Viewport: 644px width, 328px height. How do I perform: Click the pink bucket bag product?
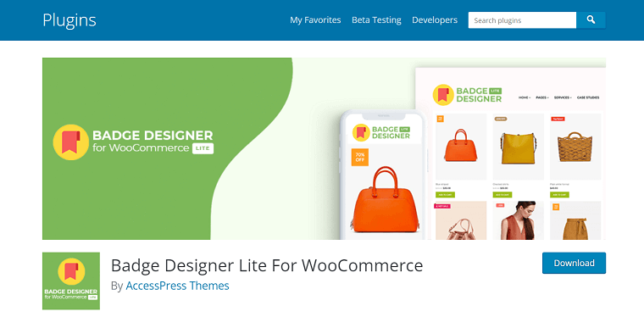pyautogui.click(x=461, y=220)
